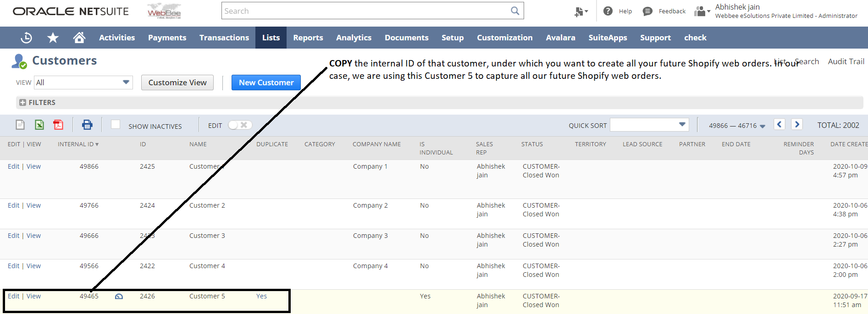Click View link for internal ID 49866 row

click(33, 166)
